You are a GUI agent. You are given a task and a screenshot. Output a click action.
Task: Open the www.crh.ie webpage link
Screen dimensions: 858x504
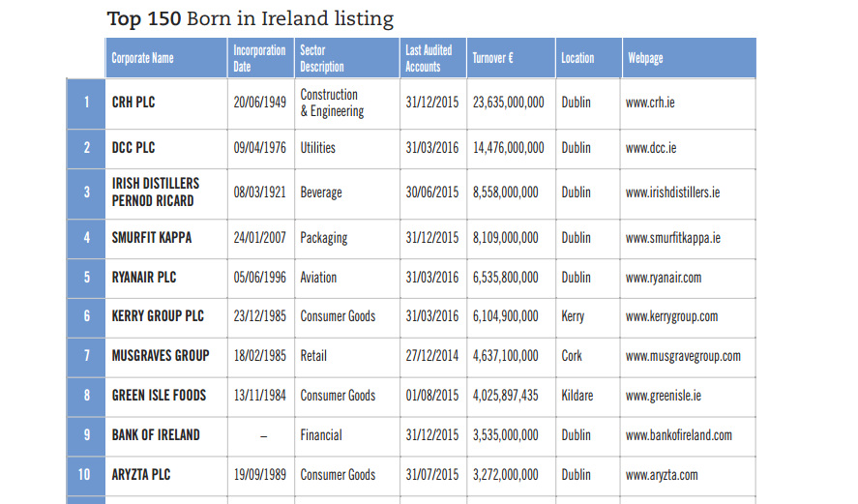tap(650, 103)
